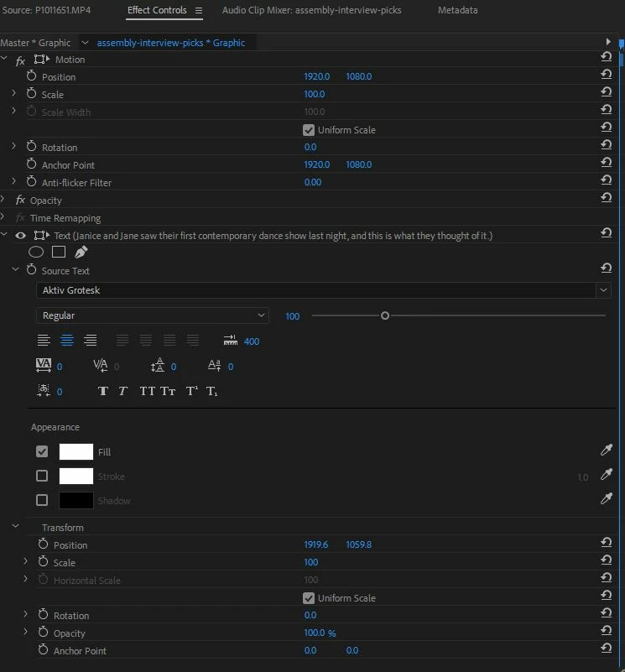This screenshot has height=672, width=625.
Task: Toggle animation stopwatch for Motion Scale
Action: pos(31,94)
